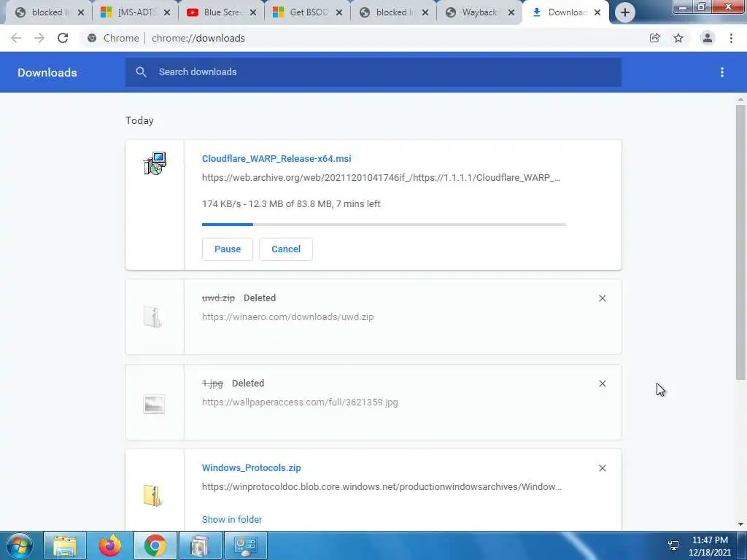Viewport: 747px width, 560px height.
Task: Remove Windows_Protocols.zip from the list
Action: (602, 468)
